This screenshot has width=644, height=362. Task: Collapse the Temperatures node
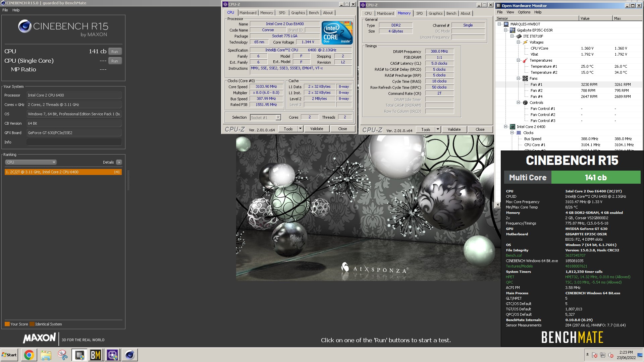click(x=518, y=60)
